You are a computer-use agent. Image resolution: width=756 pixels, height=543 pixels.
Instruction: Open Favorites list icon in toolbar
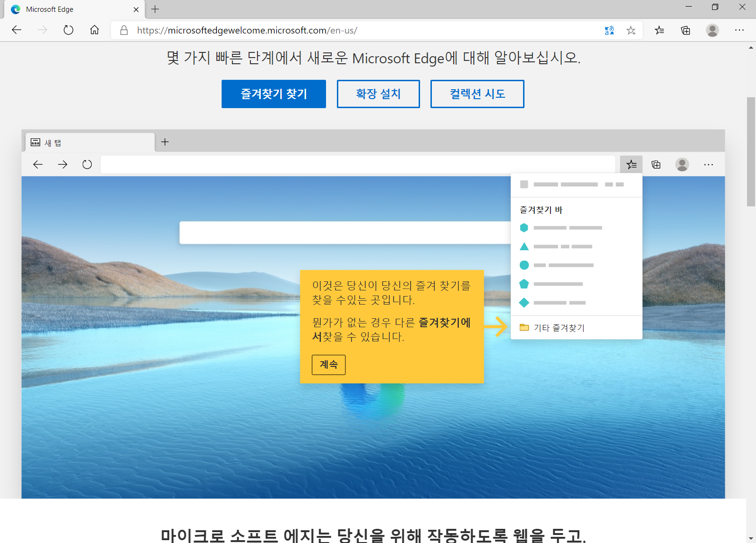tap(660, 30)
